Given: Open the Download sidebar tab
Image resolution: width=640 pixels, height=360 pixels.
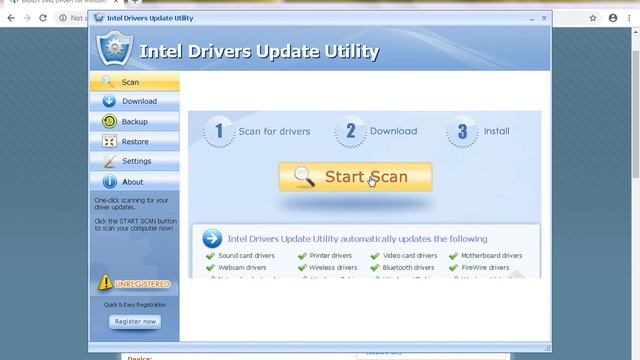Looking at the screenshot, I should coord(134,101).
